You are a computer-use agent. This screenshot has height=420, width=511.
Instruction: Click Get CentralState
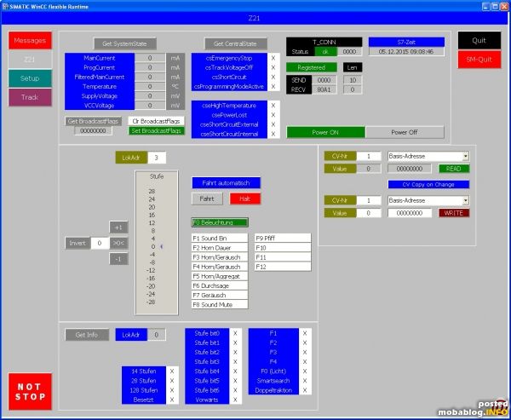click(236, 43)
